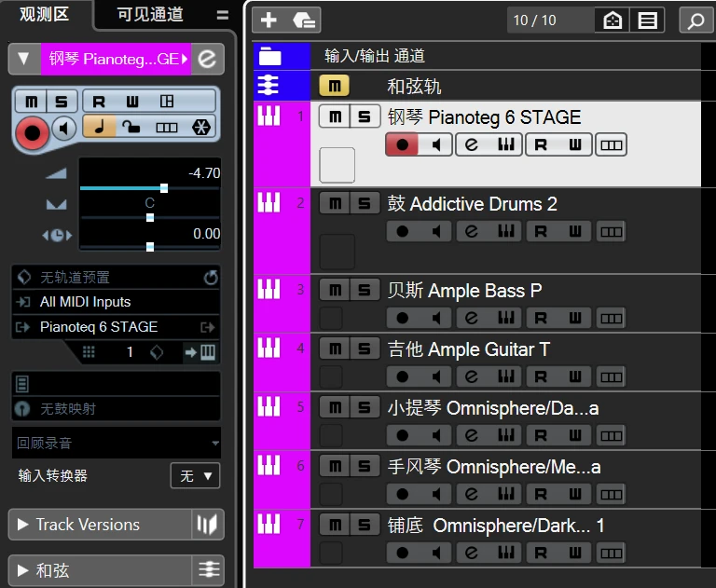Screen dimensions: 716x588
Task: Select the Ample Bass P track
Action: [x=476, y=304]
